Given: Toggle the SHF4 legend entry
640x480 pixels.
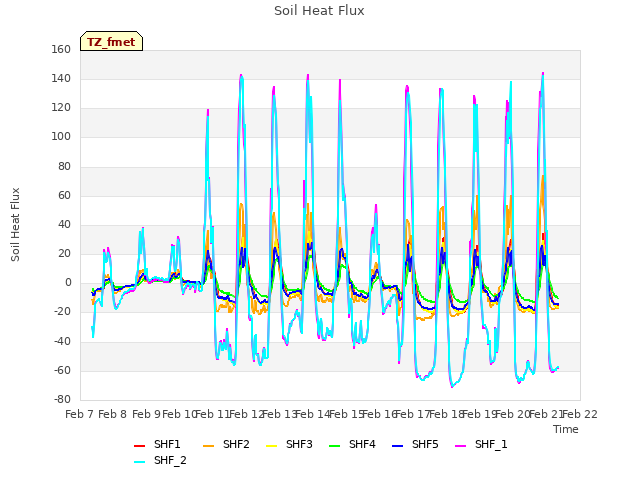Looking at the screenshot, I should point(352,444).
